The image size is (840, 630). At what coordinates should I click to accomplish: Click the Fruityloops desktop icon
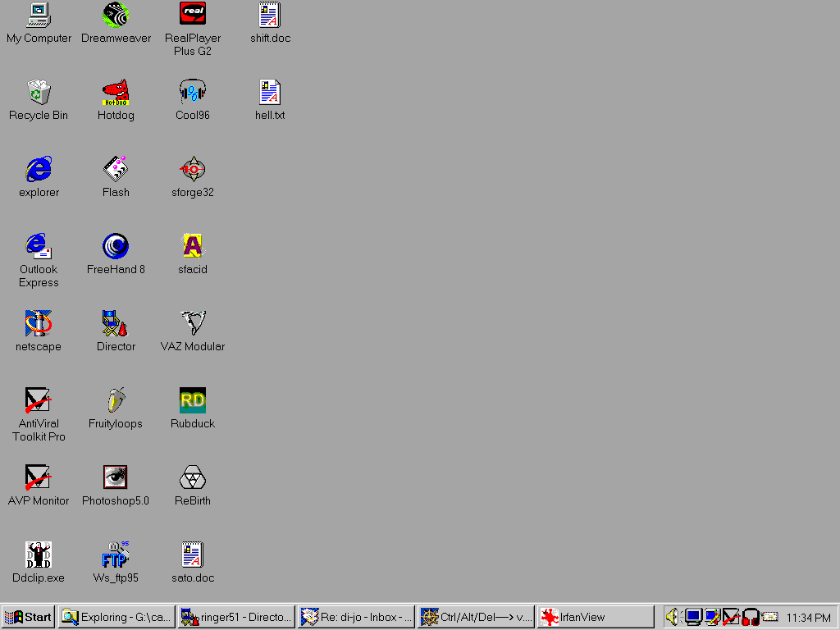click(116, 400)
